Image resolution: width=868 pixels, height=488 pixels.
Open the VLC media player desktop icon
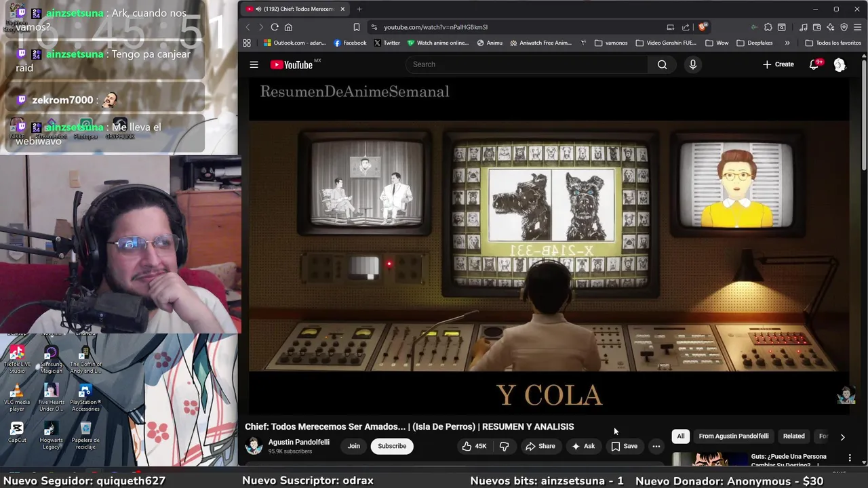pyautogui.click(x=17, y=397)
